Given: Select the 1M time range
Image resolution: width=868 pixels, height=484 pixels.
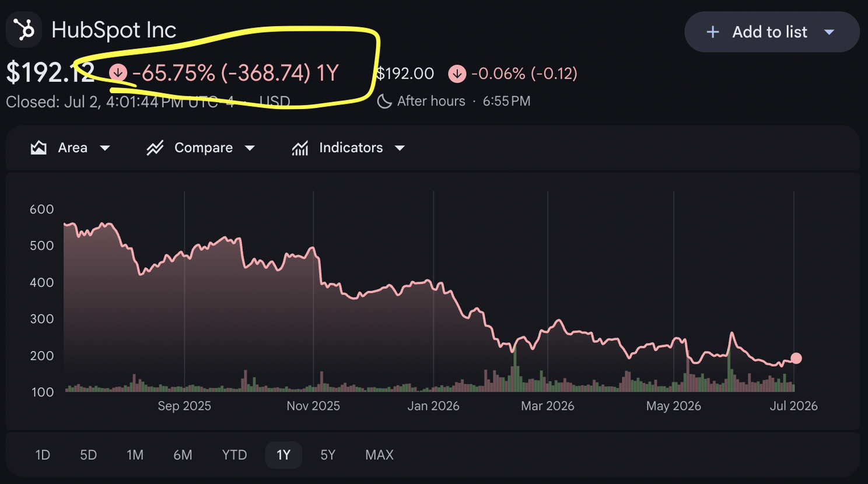Looking at the screenshot, I should tap(135, 455).
